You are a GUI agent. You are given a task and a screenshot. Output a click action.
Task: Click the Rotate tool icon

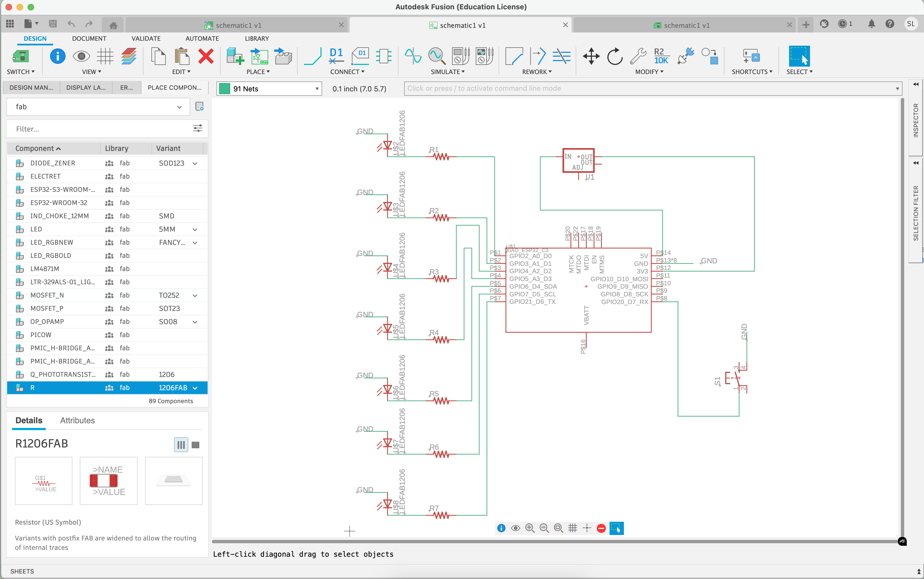click(x=615, y=56)
